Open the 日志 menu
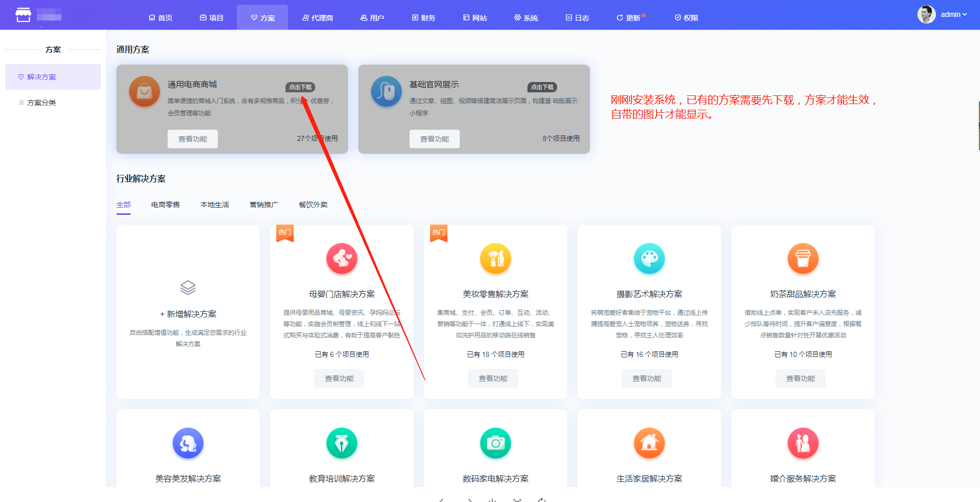Screen dimensions: 980x502 (577, 18)
